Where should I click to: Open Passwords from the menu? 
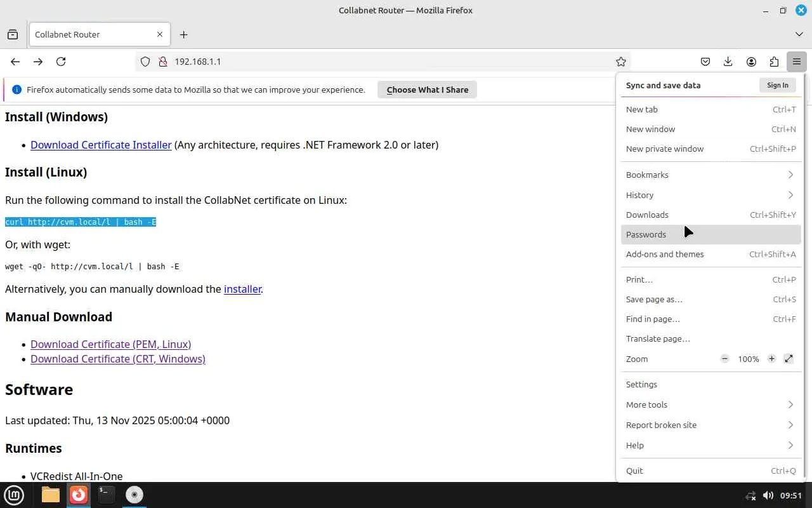point(710,234)
